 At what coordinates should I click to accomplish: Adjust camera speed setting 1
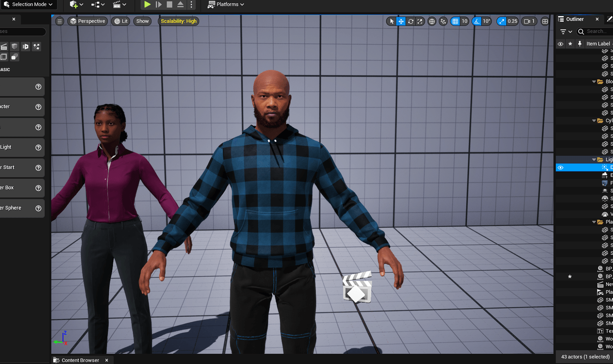tap(529, 21)
